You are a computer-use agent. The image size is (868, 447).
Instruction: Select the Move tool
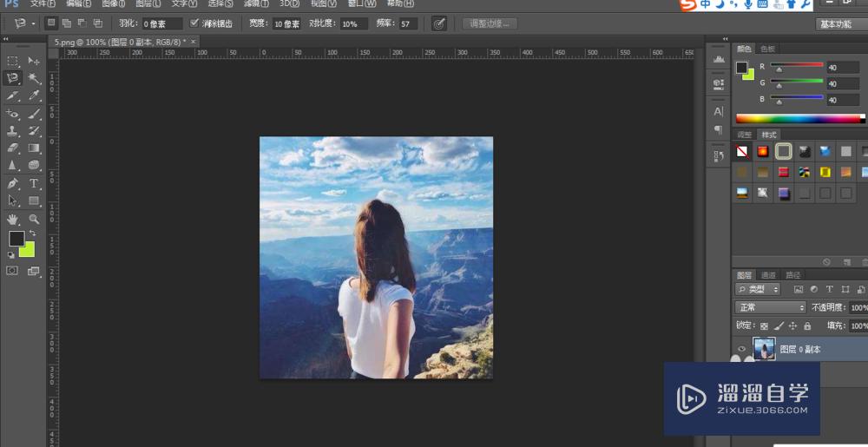click(x=34, y=61)
